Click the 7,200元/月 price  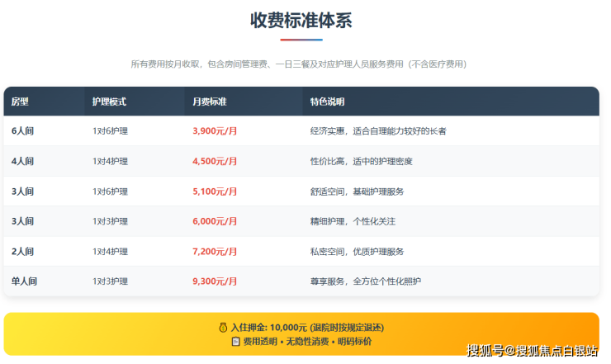pyautogui.click(x=215, y=251)
